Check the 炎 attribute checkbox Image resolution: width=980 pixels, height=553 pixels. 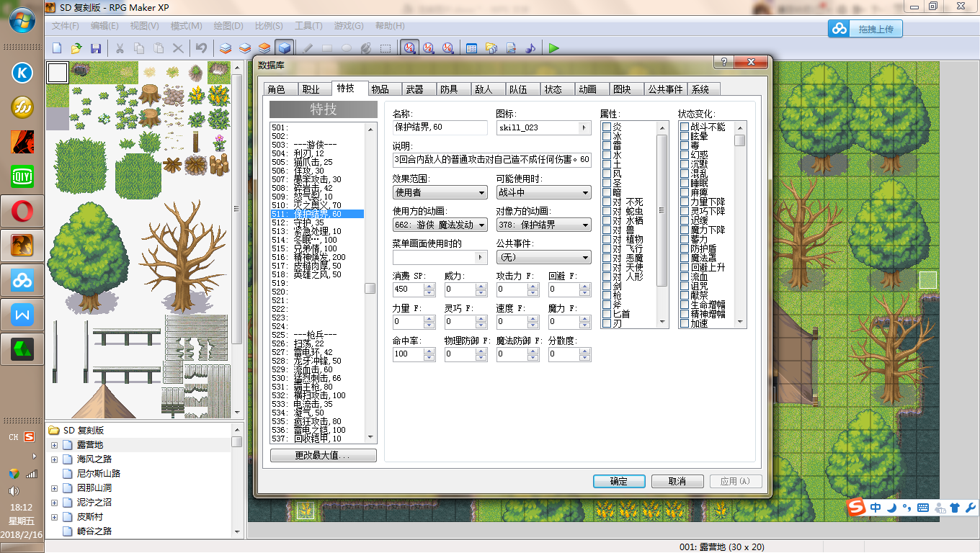click(x=607, y=127)
